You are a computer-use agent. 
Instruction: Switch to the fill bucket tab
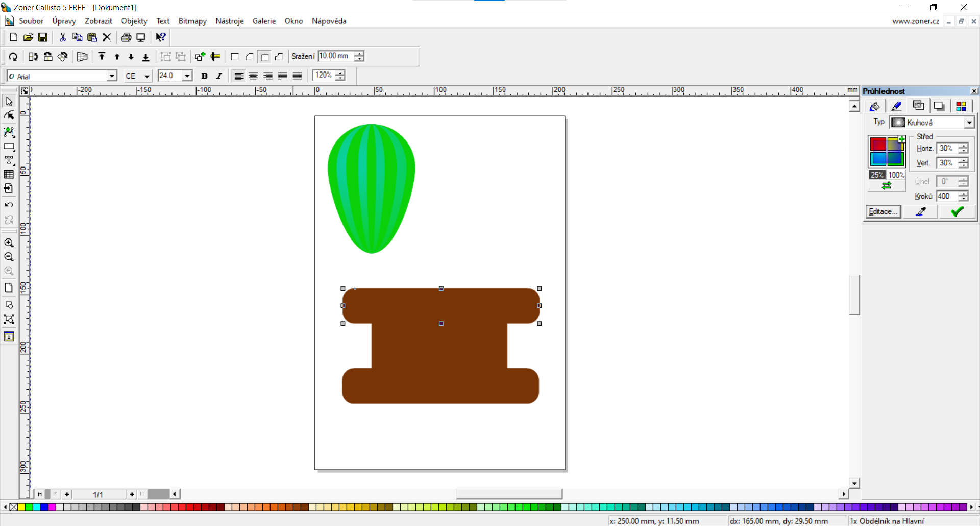pyautogui.click(x=875, y=106)
